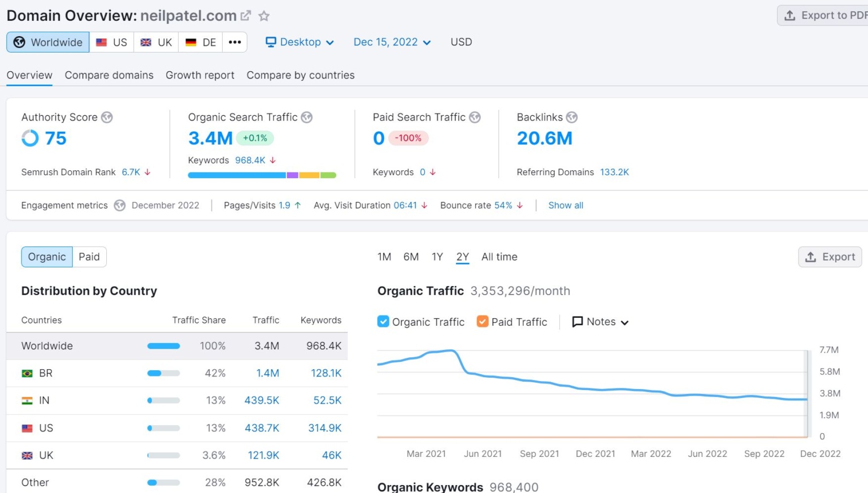Viewport: 868px width, 493px height.
Task: Click the keywords distribution color bar
Action: (262, 175)
